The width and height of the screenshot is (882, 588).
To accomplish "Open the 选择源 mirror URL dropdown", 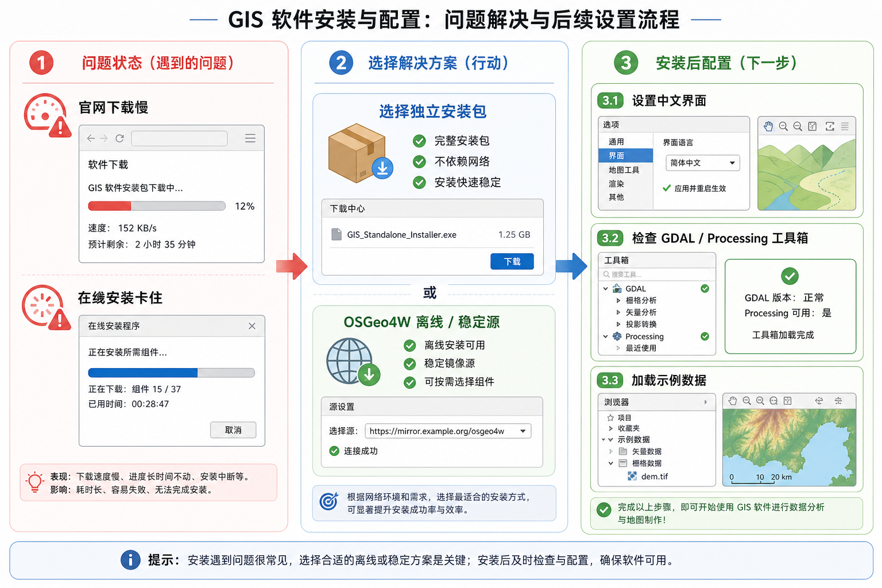I will (448, 431).
